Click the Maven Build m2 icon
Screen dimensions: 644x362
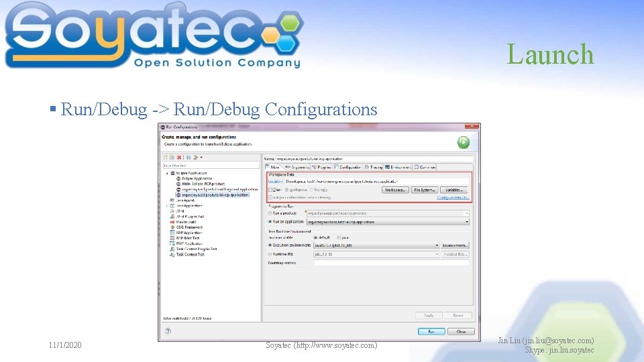click(172, 222)
